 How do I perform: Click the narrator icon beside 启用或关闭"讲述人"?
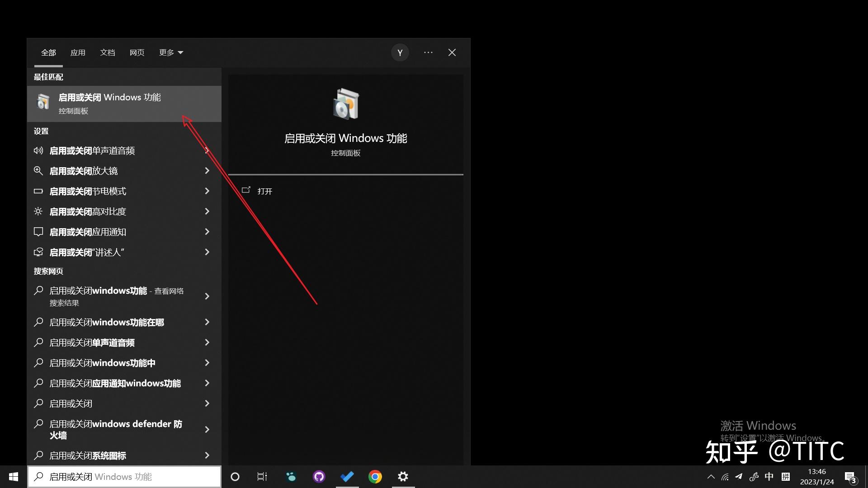click(38, 252)
